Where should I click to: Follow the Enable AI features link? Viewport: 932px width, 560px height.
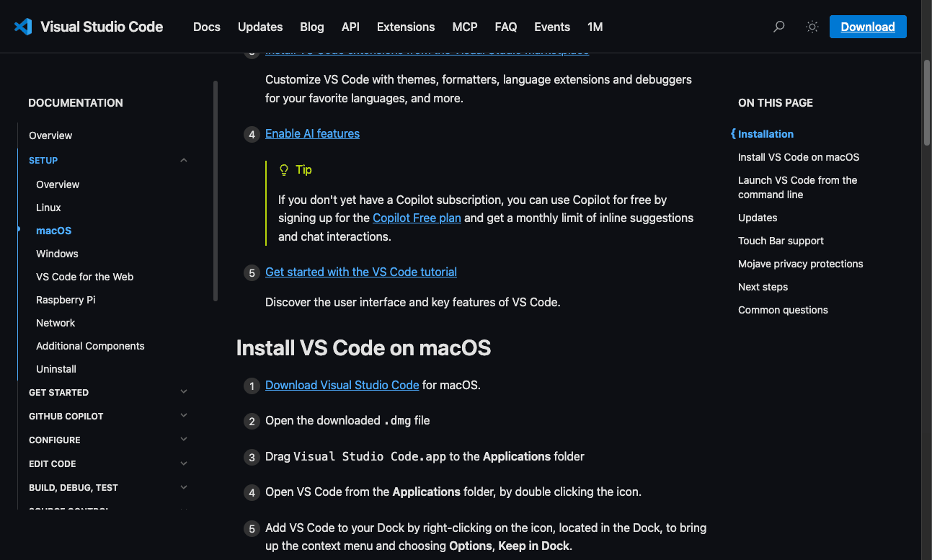pos(312,133)
